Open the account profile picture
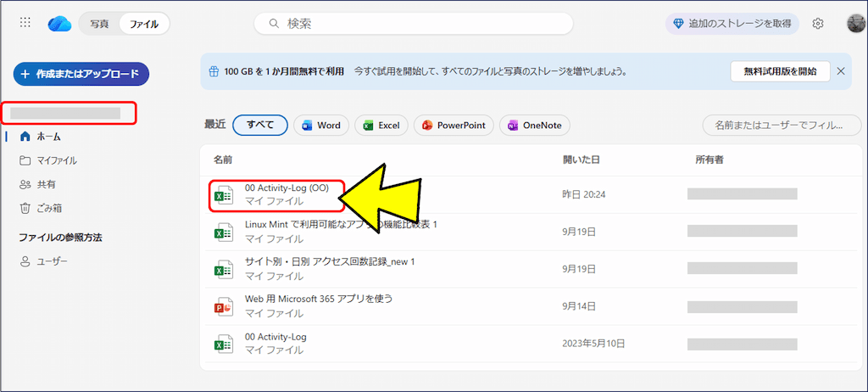Viewport: 868px width, 392px height. click(x=857, y=24)
